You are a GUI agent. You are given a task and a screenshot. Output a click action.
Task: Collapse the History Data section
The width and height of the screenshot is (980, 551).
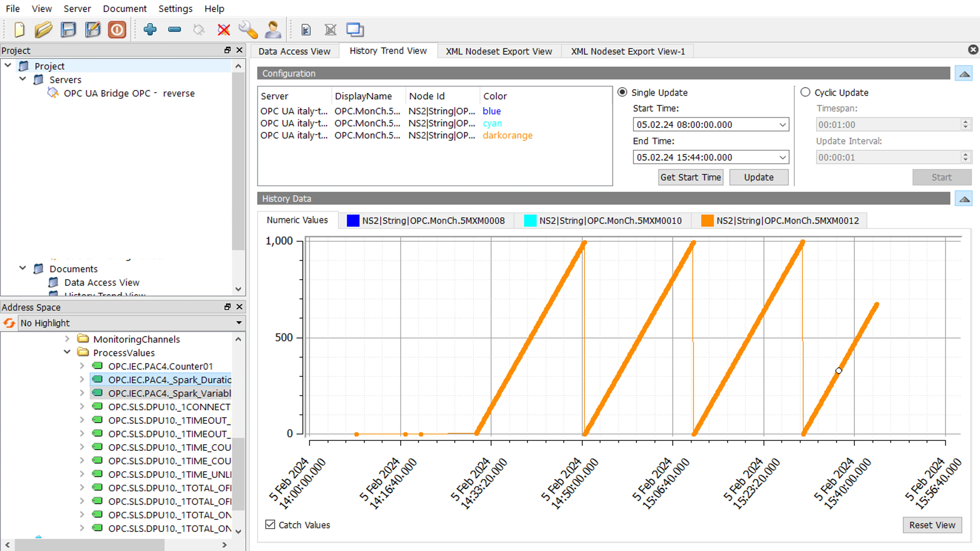pos(964,199)
